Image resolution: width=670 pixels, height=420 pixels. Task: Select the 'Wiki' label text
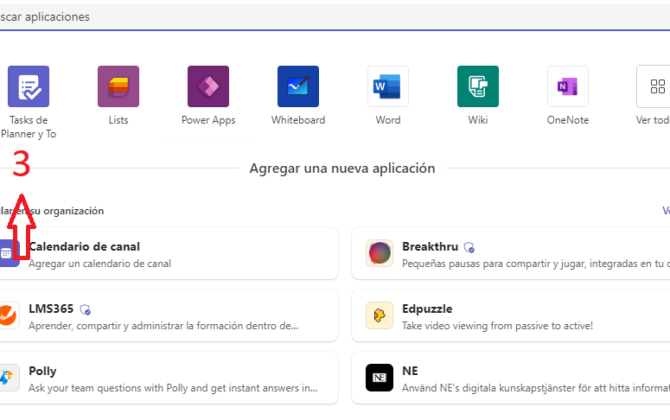(478, 120)
